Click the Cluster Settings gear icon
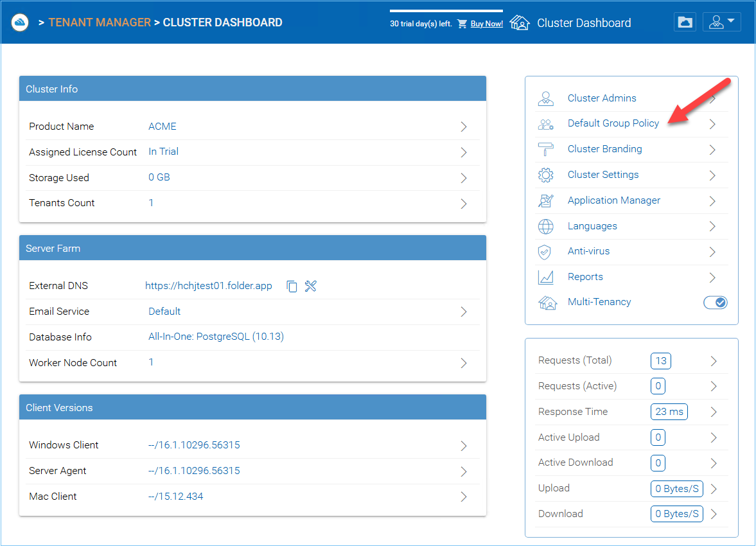 546,175
